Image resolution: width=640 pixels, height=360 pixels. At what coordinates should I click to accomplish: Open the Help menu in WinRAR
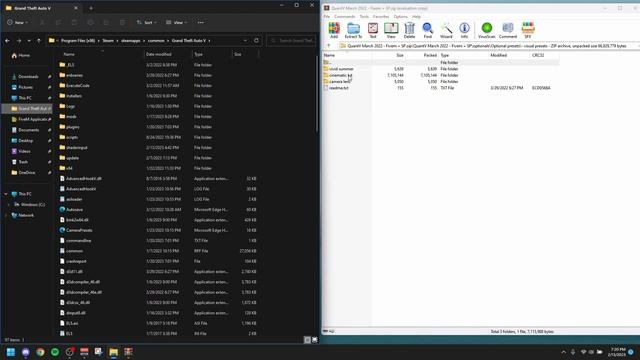pyautogui.click(x=416, y=17)
